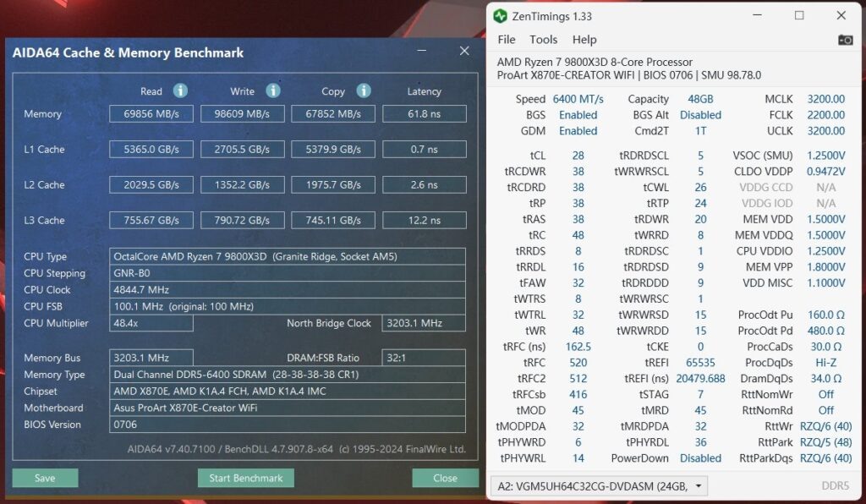Maximize the ZenTimings window

click(799, 15)
